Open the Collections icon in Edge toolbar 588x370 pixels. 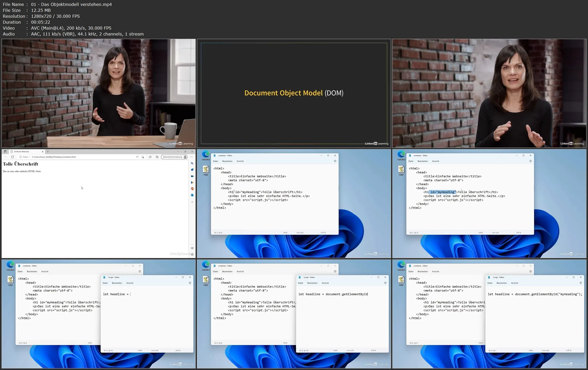point(157,157)
